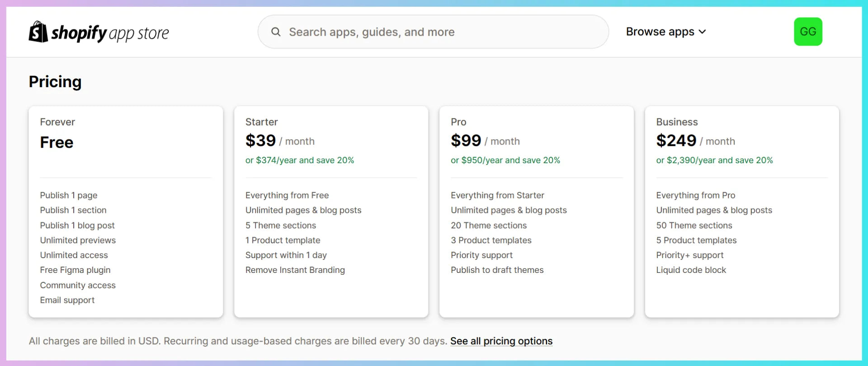Click the $39 / month price
The image size is (868, 366).
(279, 141)
